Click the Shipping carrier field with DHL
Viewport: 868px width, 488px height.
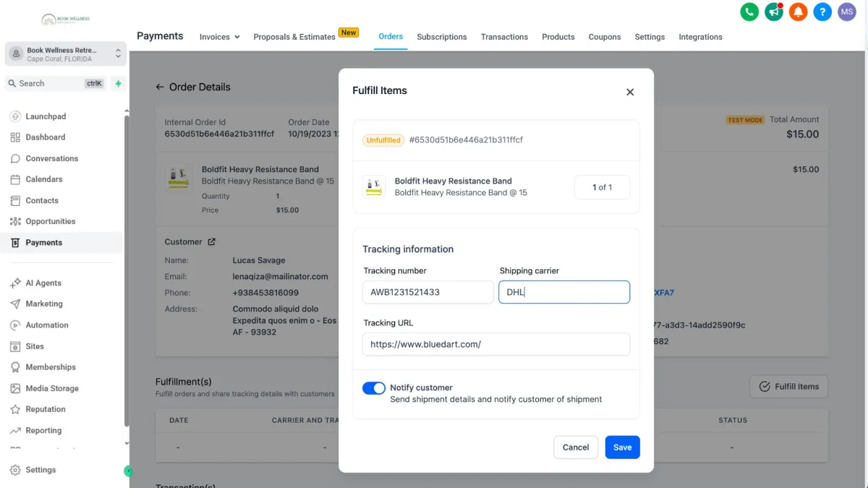tap(564, 292)
